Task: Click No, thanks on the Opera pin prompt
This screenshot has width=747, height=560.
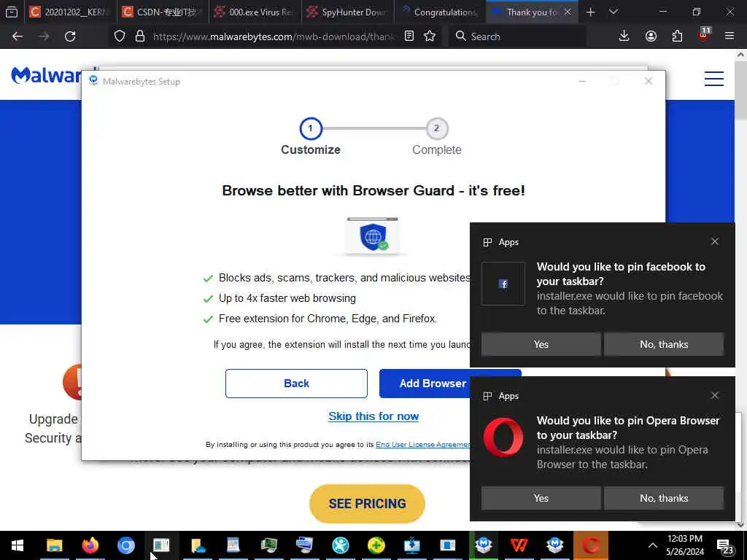Action: (664, 498)
